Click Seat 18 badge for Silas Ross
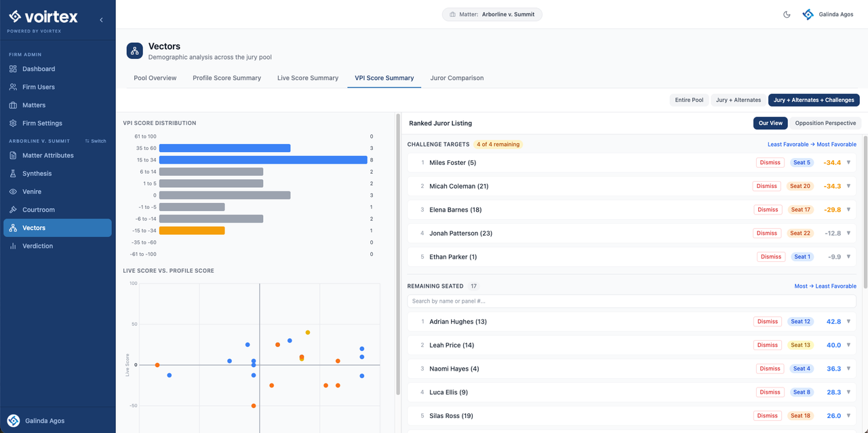The image size is (868, 433). [x=801, y=416]
